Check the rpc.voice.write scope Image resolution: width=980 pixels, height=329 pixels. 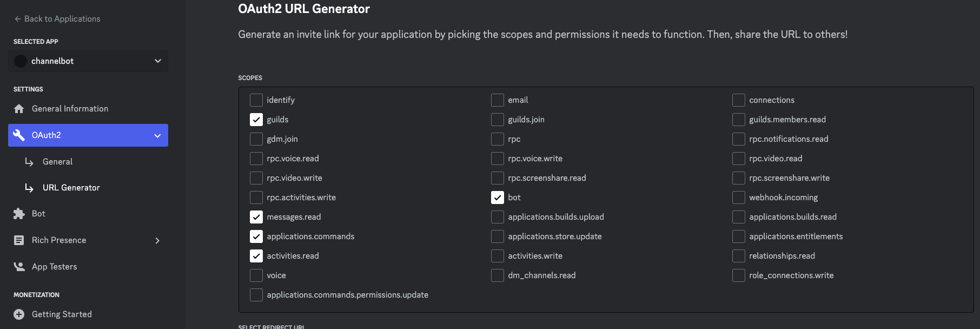[498, 159]
